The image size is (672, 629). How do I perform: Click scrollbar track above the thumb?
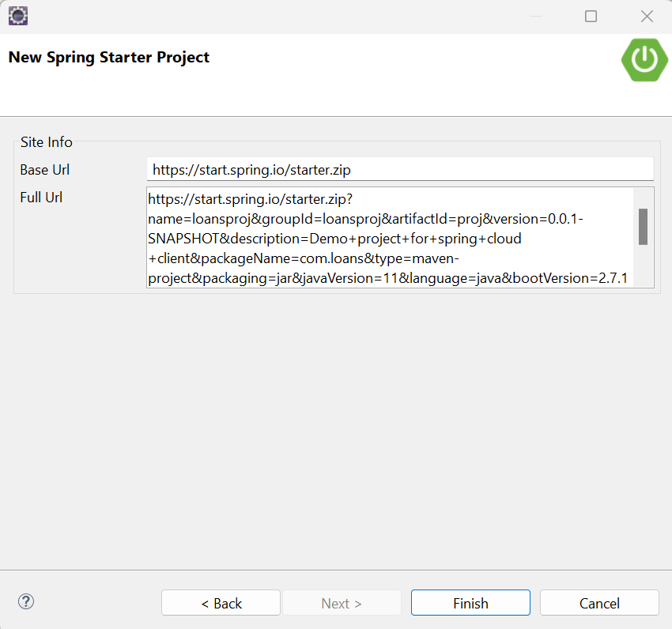point(643,198)
